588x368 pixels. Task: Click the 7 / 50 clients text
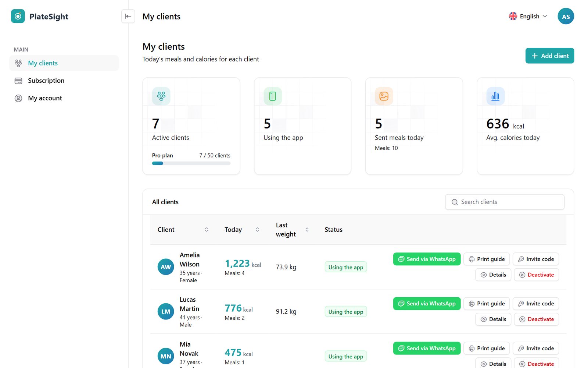click(215, 156)
